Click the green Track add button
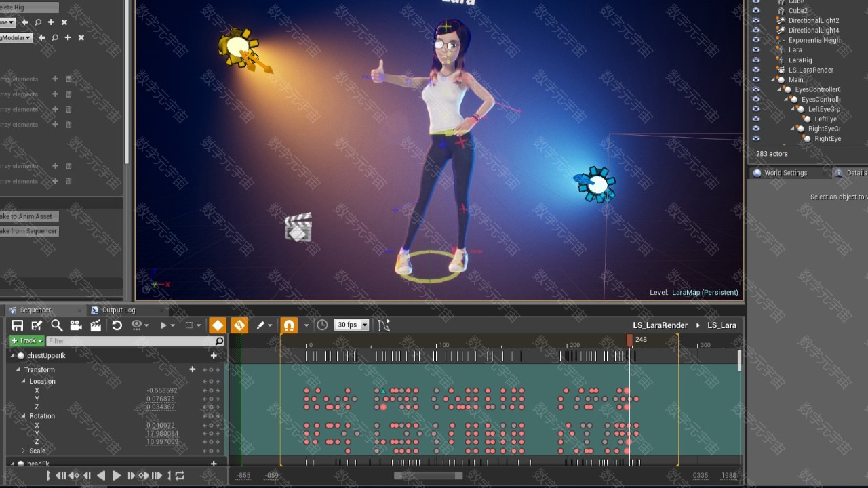 [x=27, y=341]
